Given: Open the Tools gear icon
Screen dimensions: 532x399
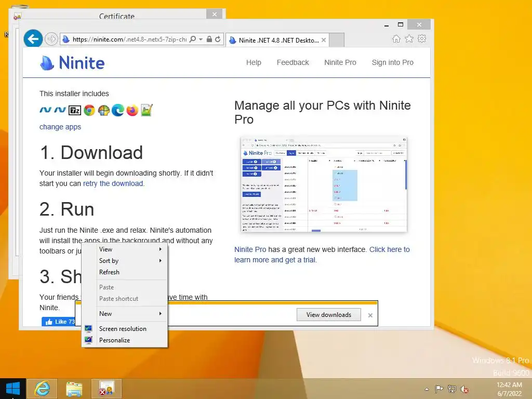Looking at the screenshot, I should coord(422,38).
